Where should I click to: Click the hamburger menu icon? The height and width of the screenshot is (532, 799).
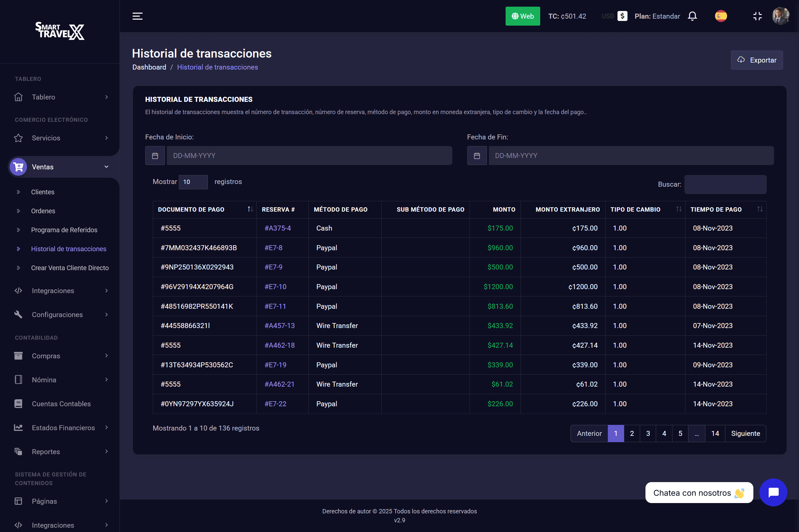[137, 16]
